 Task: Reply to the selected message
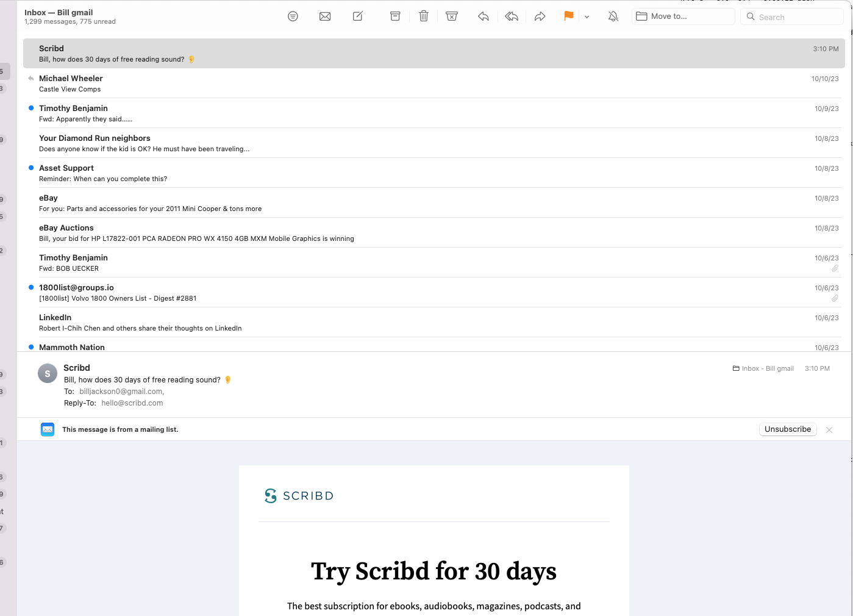pos(484,16)
